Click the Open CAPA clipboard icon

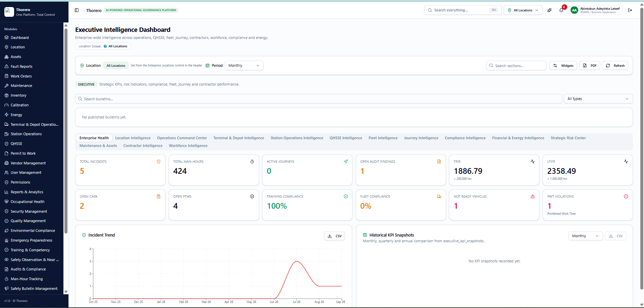click(158, 196)
